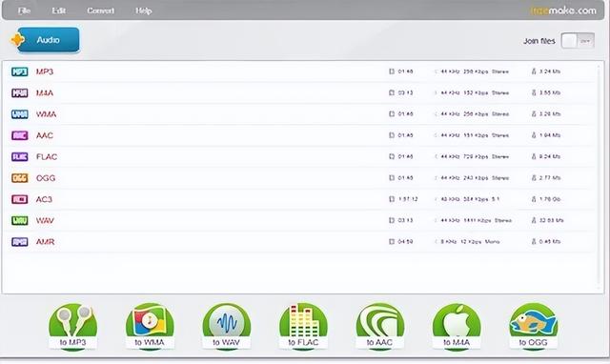
Task: Click the FLAC format badge icon
Action: pyautogui.click(x=19, y=156)
